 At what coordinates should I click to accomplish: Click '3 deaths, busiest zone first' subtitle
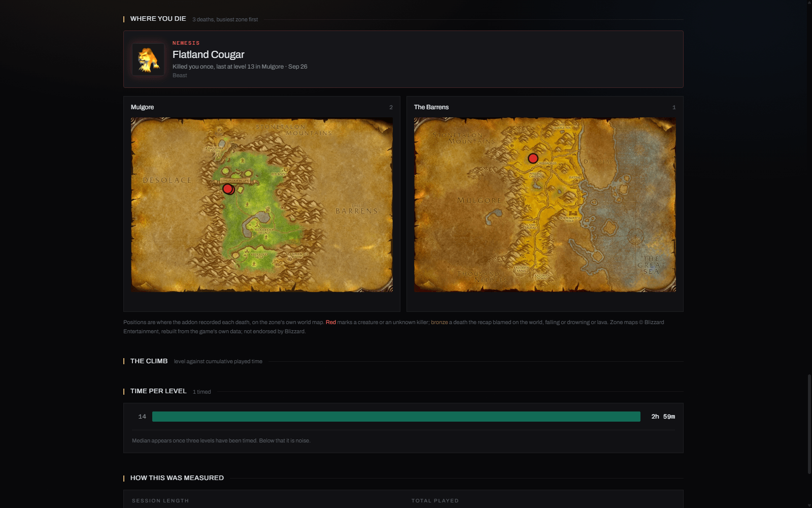225,20
